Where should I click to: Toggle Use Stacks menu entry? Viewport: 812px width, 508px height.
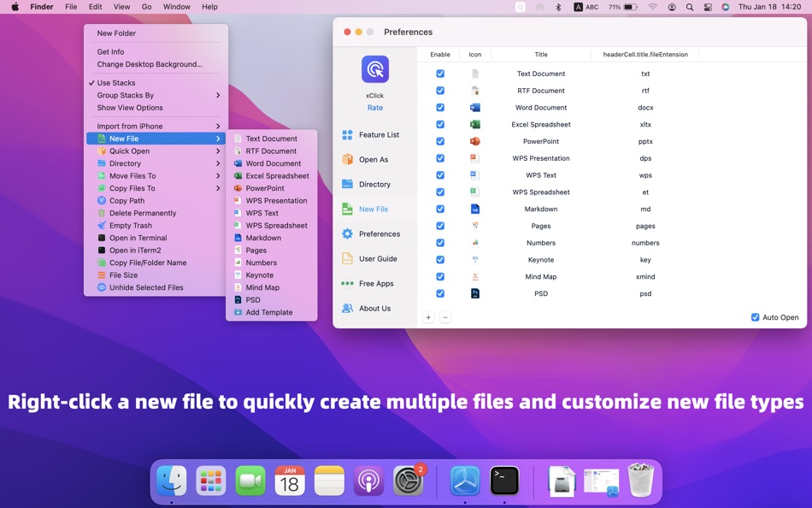coord(156,83)
